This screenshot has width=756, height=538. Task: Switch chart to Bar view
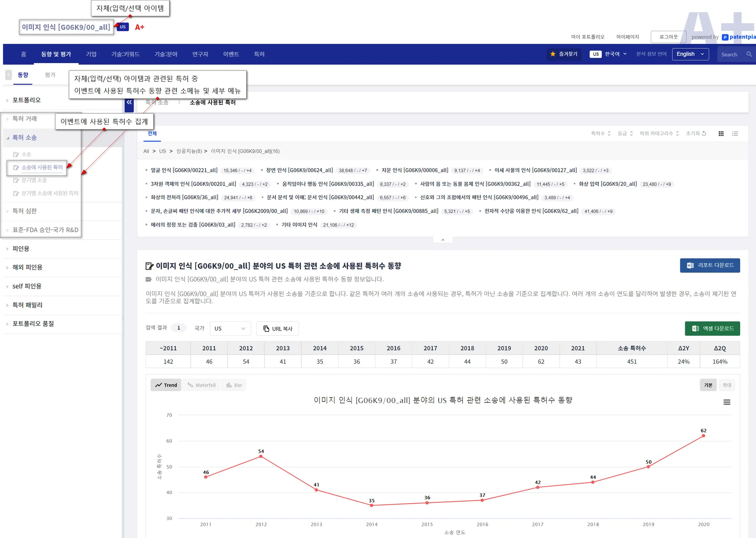click(x=234, y=385)
